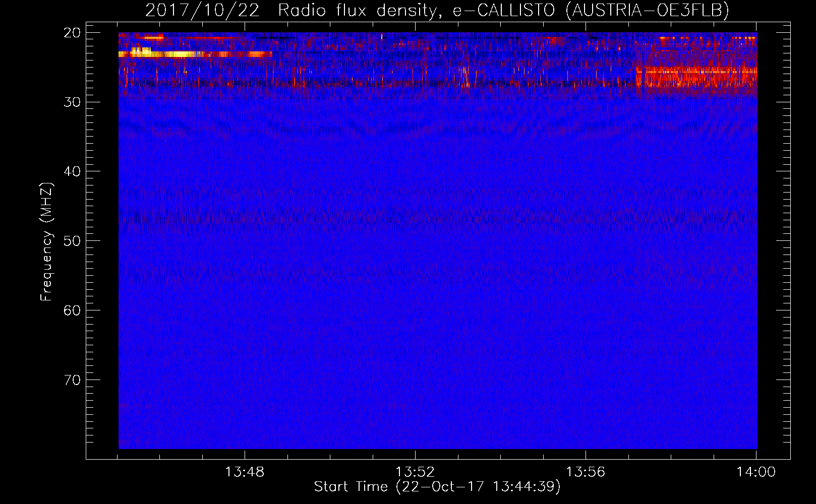Click the 'Start Time (22-Oct-17 13:44:39)' label
Viewport: 816px width, 504px height.
(437, 487)
